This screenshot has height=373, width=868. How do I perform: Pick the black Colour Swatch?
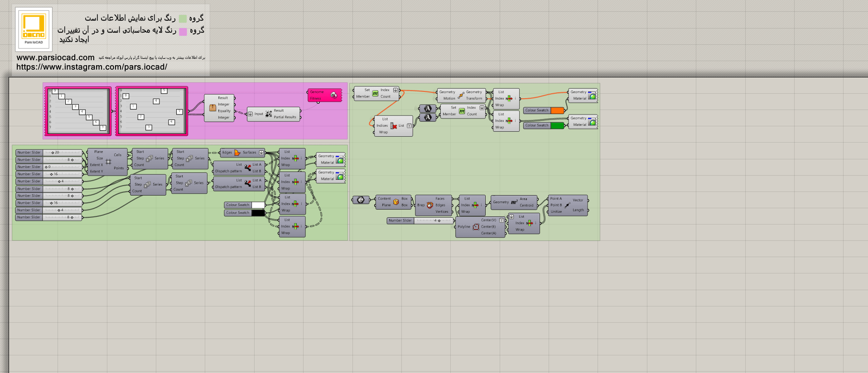pos(245,213)
